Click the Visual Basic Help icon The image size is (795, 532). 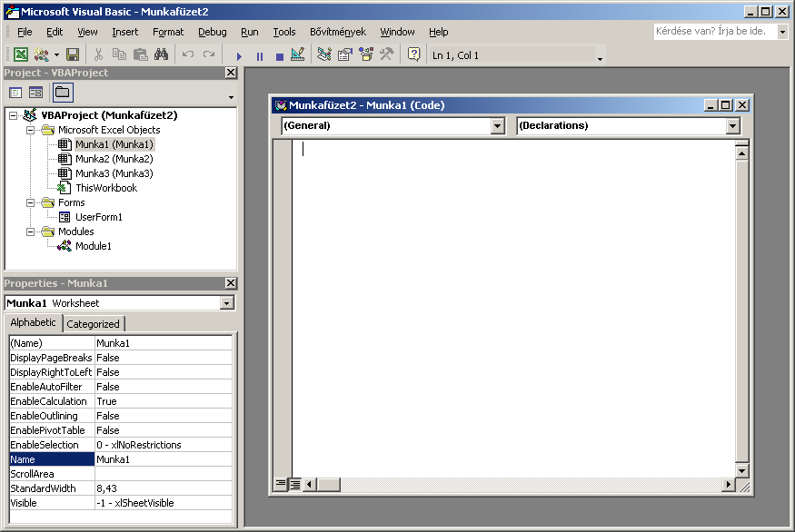point(413,54)
